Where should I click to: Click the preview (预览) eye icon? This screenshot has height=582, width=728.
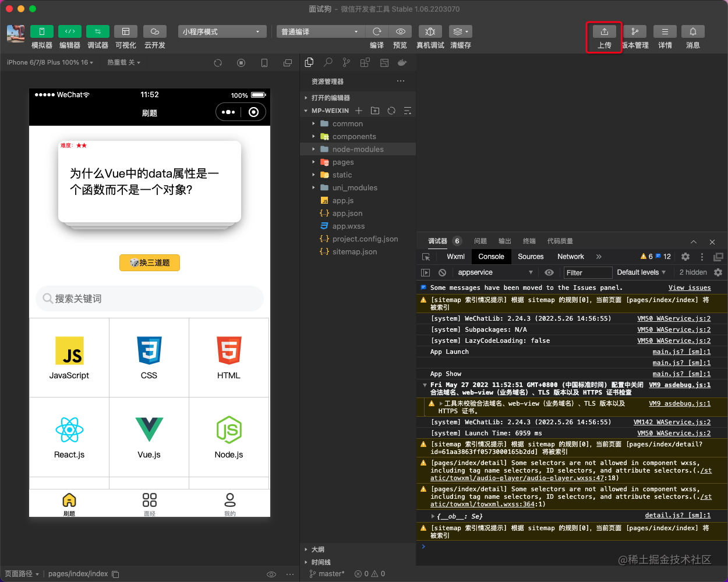pyautogui.click(x=400, y=31)
